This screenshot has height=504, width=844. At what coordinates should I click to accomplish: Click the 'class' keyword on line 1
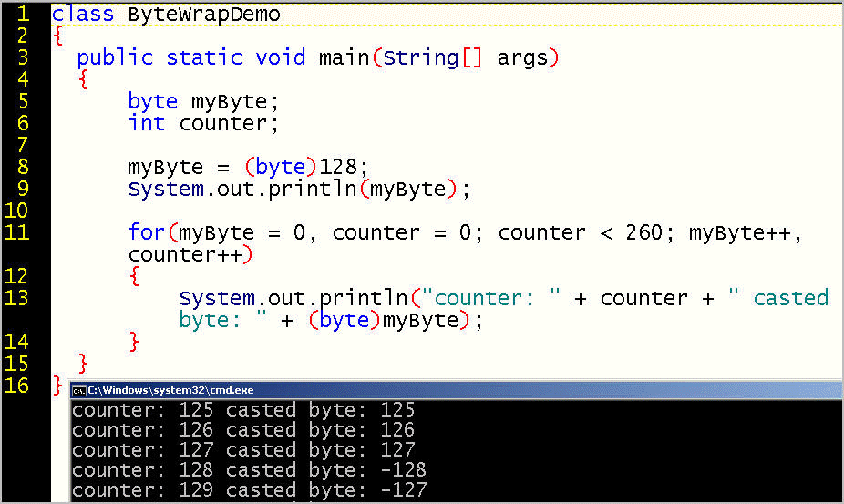82,14
